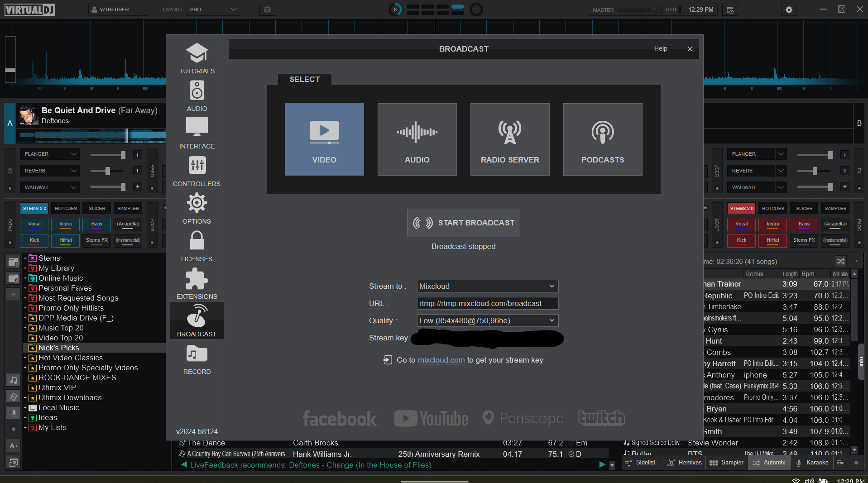This screenshot has width=868, height=483.
Task: Open the Record section icon
Action: [197, 354]
